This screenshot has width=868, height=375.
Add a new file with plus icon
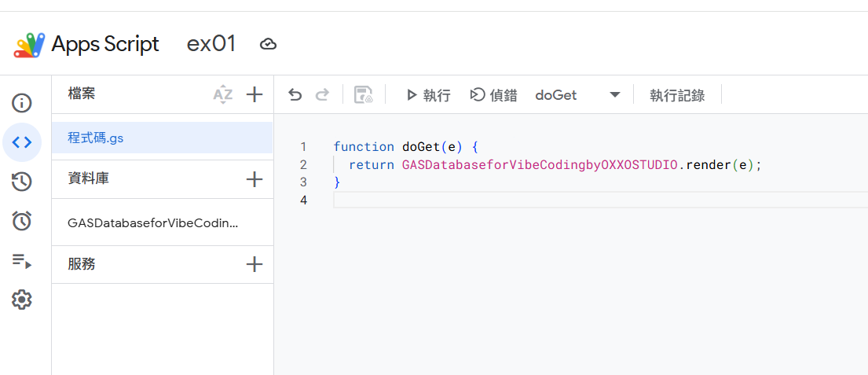pos(254,95)
